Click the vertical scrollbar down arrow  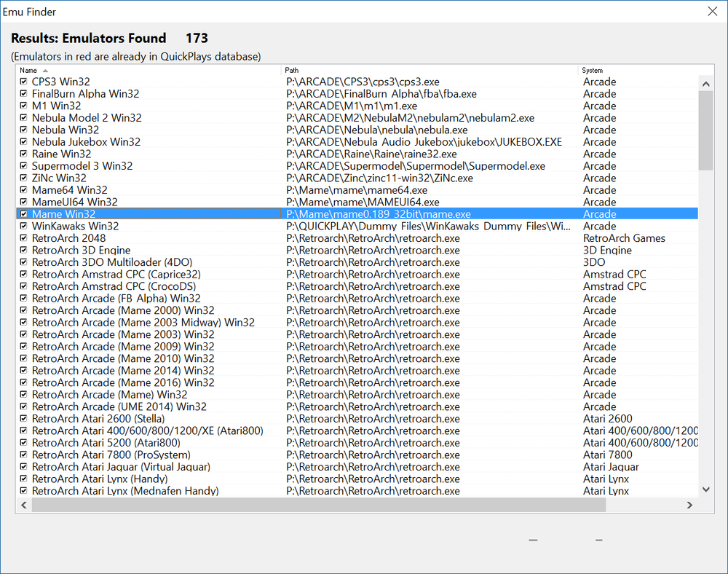pos(705,489)
